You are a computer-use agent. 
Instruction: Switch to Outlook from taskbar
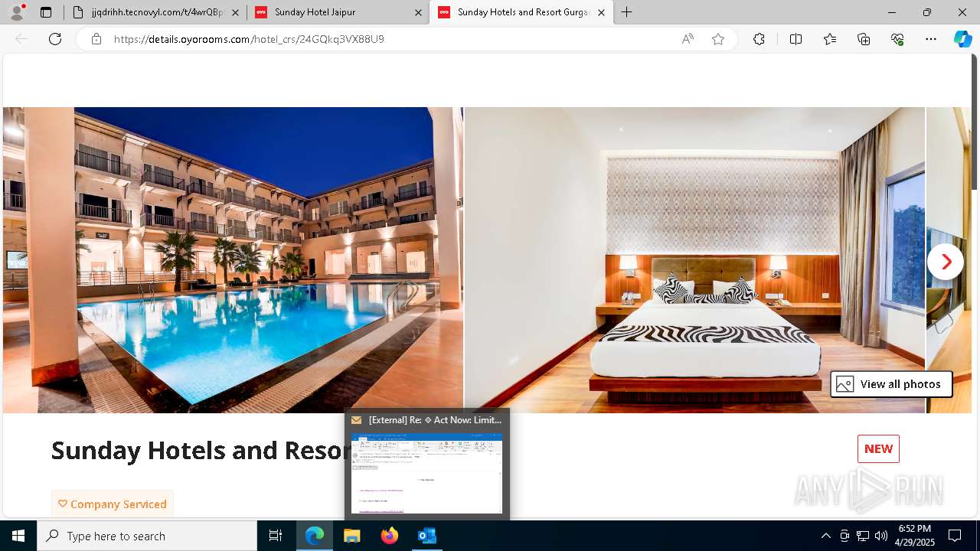pyautogui.click(x=426, y=536)
